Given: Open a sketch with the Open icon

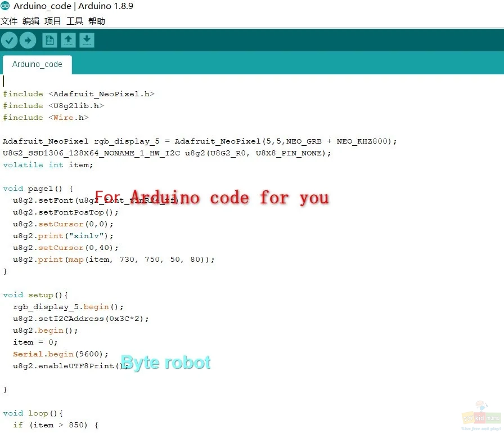Looking at the screenshot, I should point(68,41).
